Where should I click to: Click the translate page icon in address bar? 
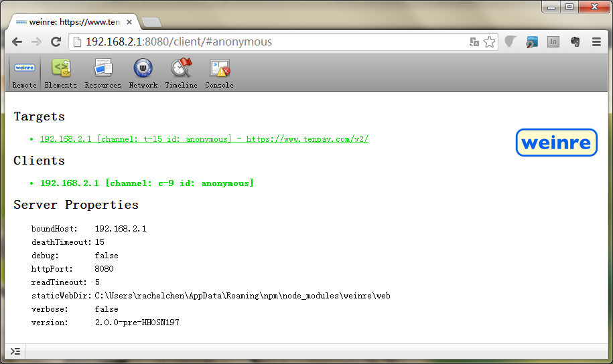(474, 42)
